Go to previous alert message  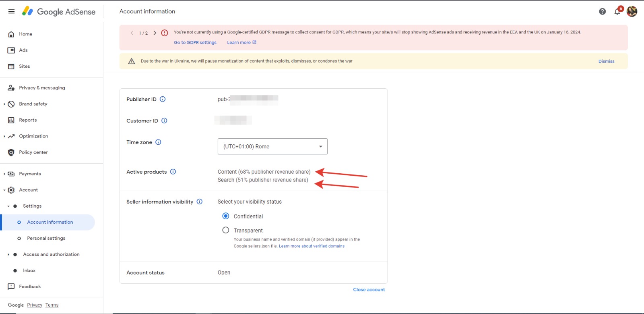132,33
